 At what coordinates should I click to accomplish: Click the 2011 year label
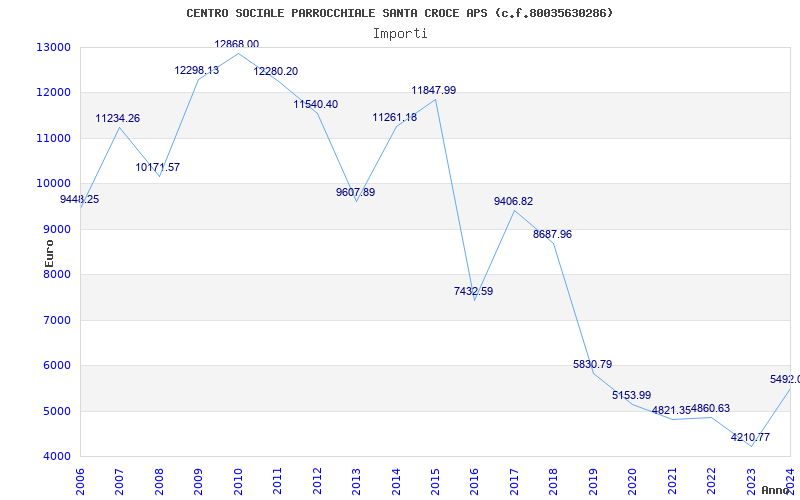[278, 481]
